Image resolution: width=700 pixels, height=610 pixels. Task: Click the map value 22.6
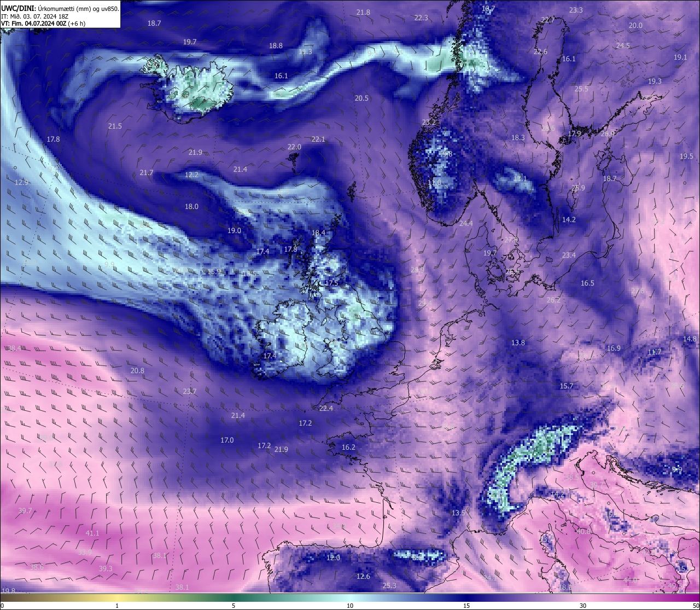[x=540, y=51]
